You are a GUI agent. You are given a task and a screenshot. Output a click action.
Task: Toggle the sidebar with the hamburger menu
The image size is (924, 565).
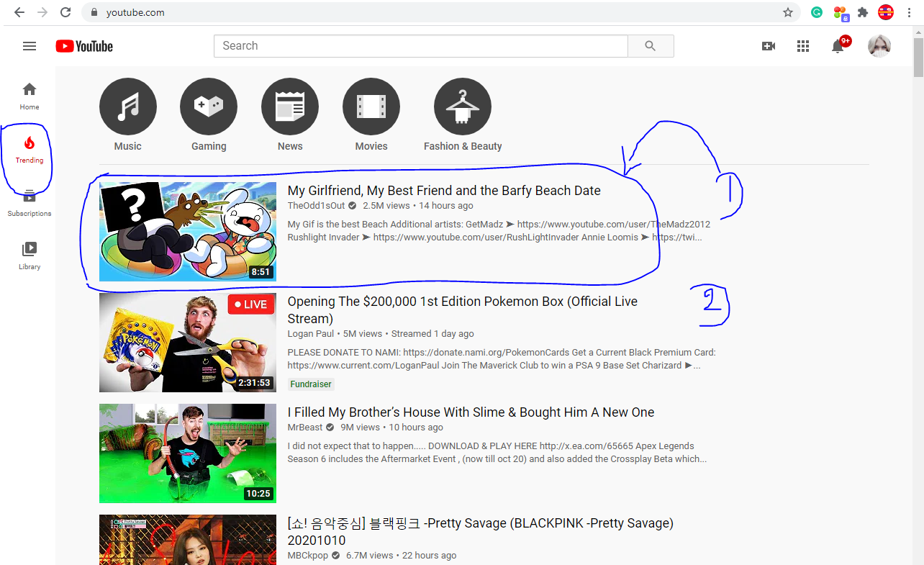point(30,45)
